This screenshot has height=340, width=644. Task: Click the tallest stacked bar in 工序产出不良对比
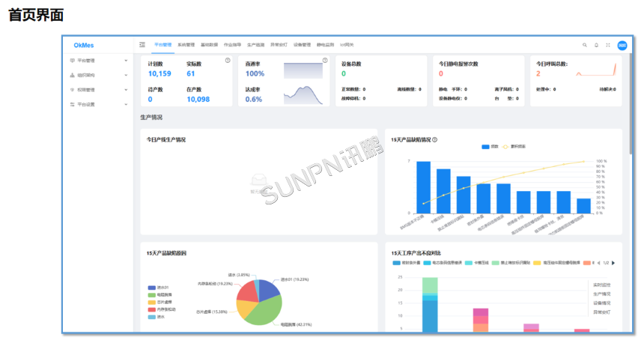click(430, 305)
